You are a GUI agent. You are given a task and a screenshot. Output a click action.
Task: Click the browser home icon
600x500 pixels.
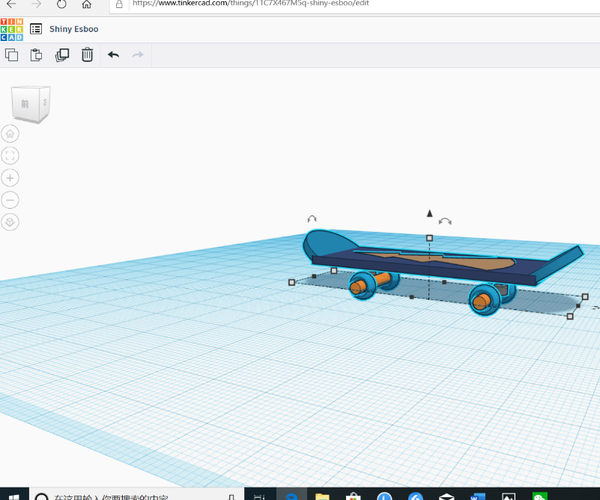coord(87,4)
